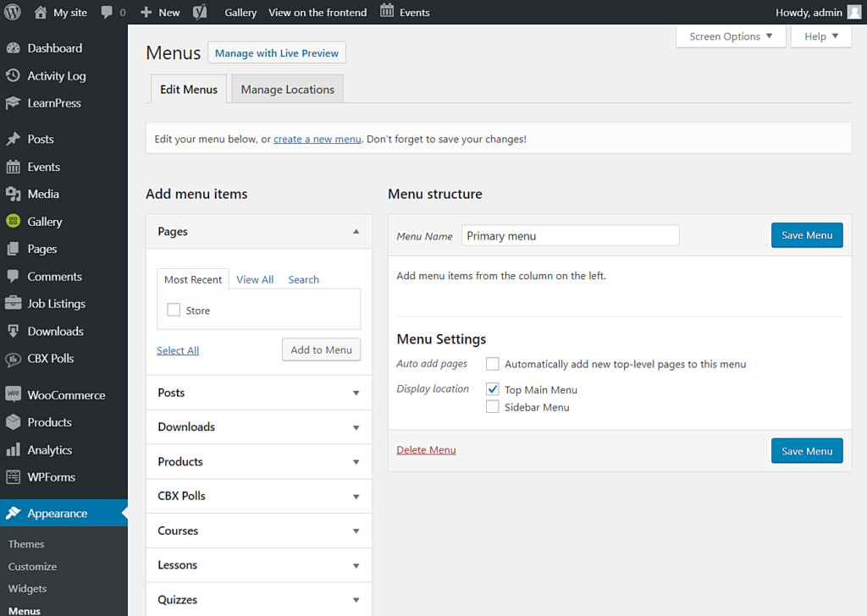Expand the Courses section
The height and width of the screenshot is (616, 867).
(259, 531)
